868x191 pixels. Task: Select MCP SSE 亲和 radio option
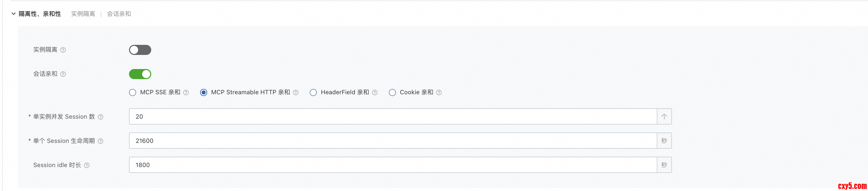(x=133, y=93)
